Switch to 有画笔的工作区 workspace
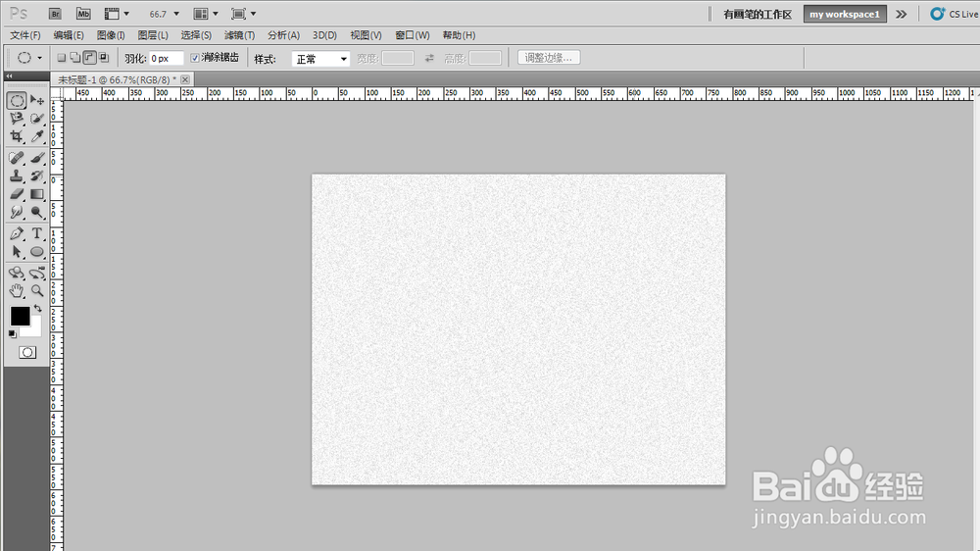The image size is (980, 551). pos(757,14)
